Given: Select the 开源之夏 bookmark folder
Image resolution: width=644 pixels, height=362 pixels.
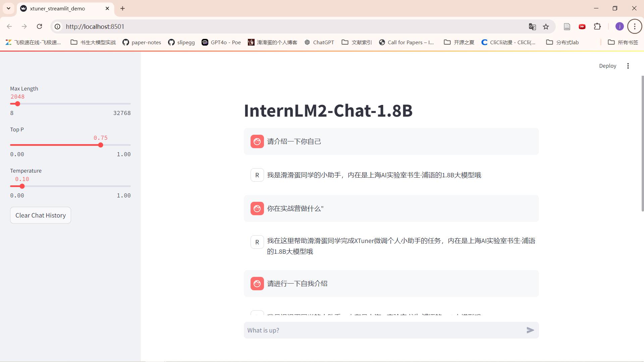Looking at the screenshot, I should coord(460,42).
